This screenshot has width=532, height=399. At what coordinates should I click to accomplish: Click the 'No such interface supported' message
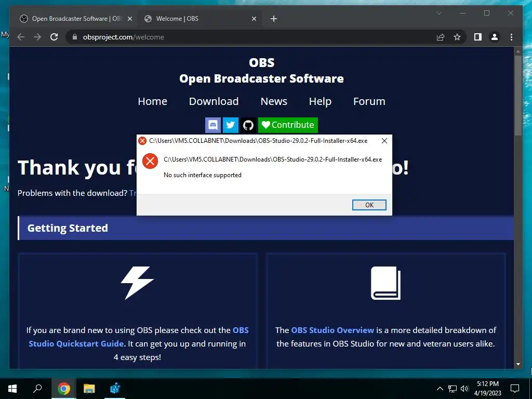pos(203,175)
